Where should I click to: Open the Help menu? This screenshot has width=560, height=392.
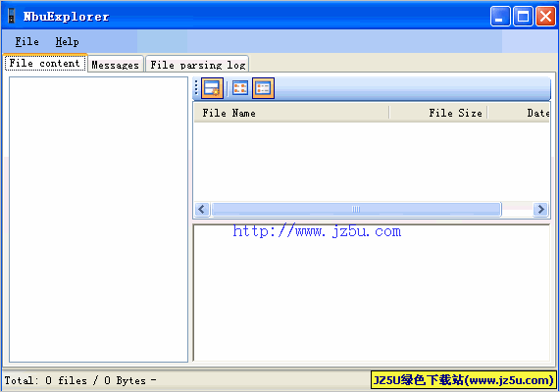(x=67, y=41)
